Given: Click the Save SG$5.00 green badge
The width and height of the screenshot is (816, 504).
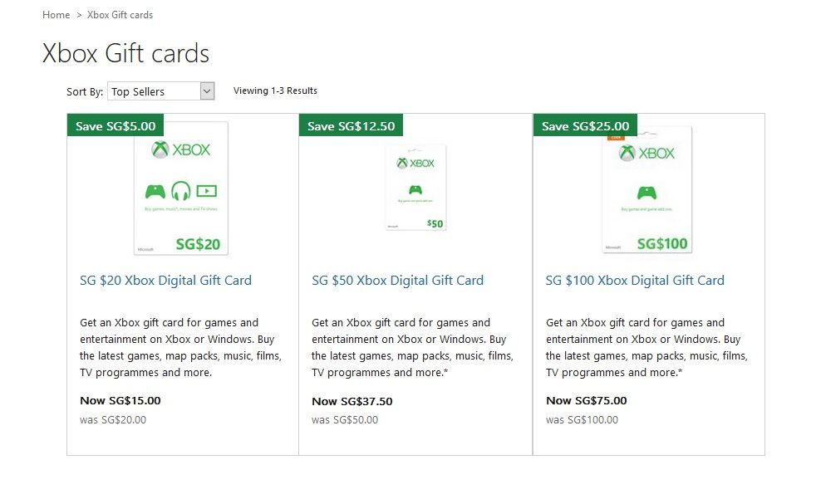Looking at the screenshot, I should tap(116, 126).
